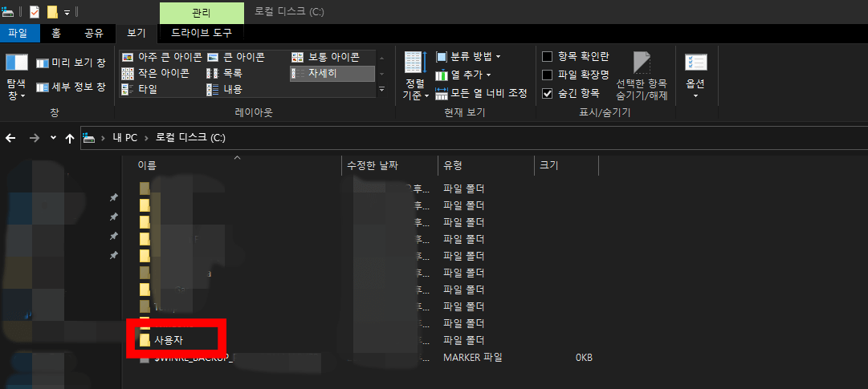Click 선택한 항목 숨기기/해제 button
This screenshot has height=389, width=868.
pyautogui.click(x=642, y=76)
